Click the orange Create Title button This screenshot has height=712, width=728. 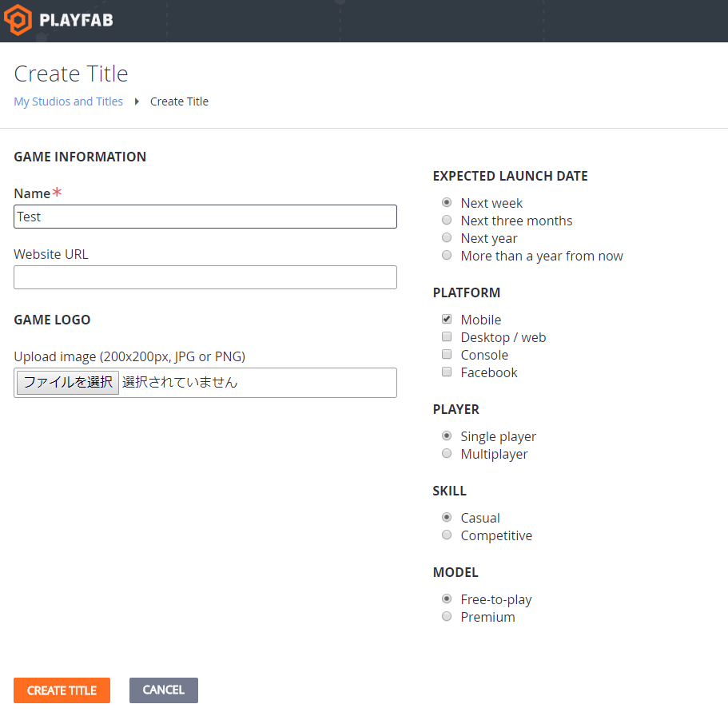[62, 690]
